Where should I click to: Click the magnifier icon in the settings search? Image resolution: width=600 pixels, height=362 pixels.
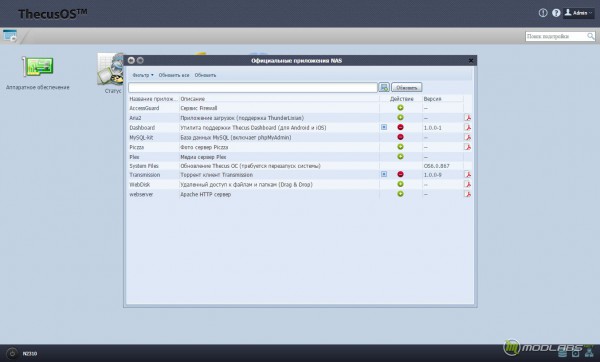tap(591, 36)
